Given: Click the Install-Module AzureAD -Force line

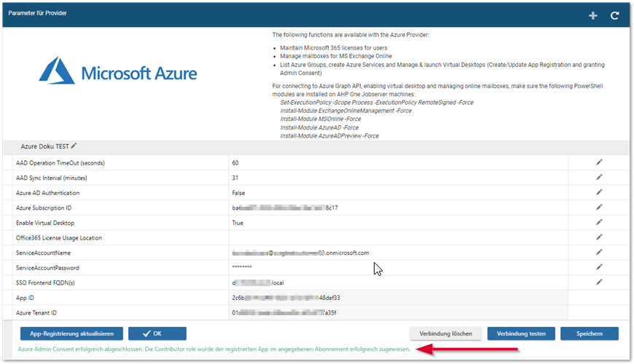Looking at the screenshot, I should point(319,127).
